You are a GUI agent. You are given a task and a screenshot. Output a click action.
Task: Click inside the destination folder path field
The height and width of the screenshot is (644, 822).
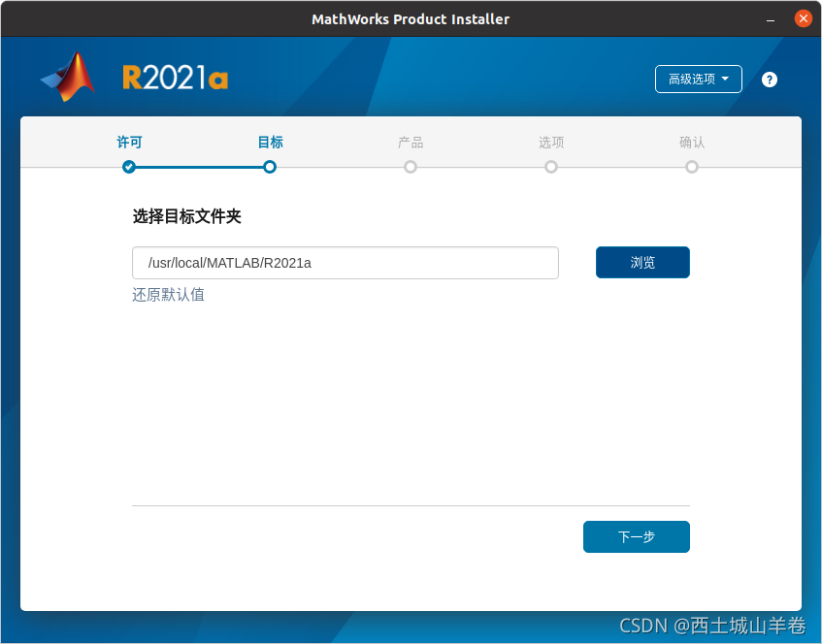click(x=345, y=262)
